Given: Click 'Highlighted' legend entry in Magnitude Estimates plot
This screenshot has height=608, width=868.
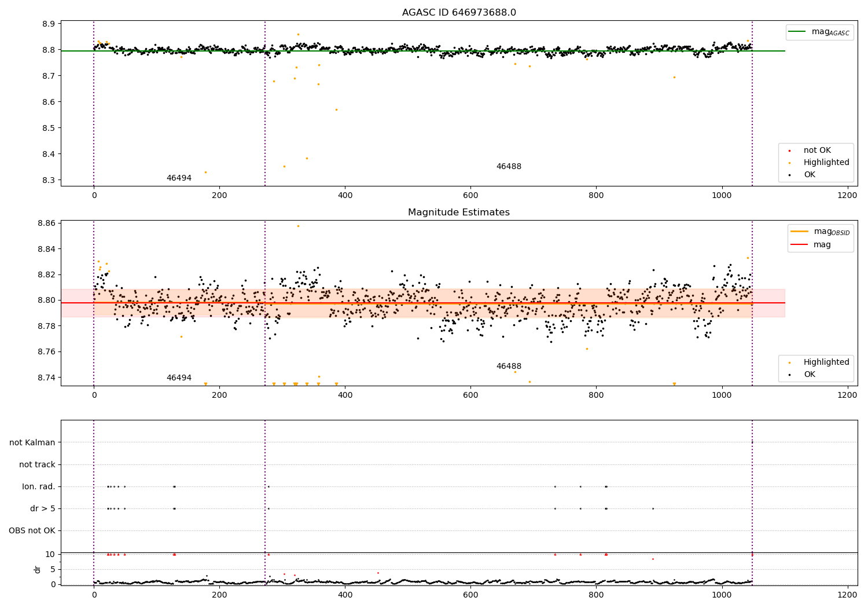Looking at the screenshot, I should [x=826, y=362].
